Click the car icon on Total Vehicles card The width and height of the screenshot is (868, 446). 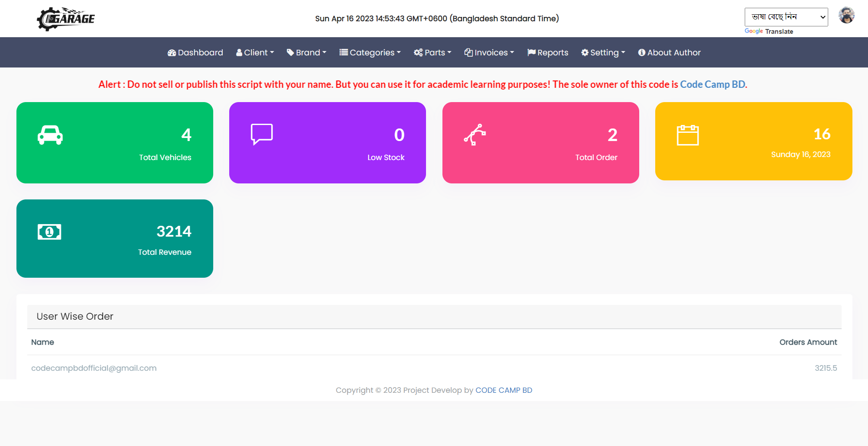click(50, 135)
